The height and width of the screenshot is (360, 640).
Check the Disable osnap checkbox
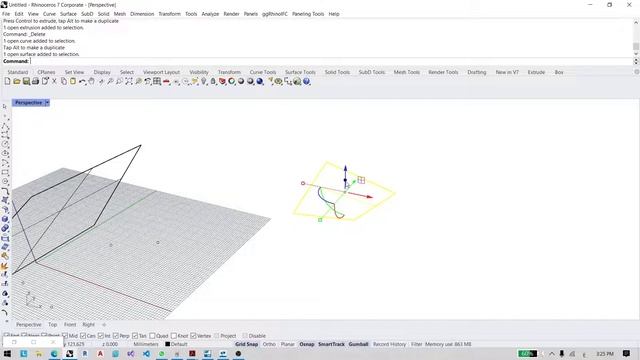point(245,336)
